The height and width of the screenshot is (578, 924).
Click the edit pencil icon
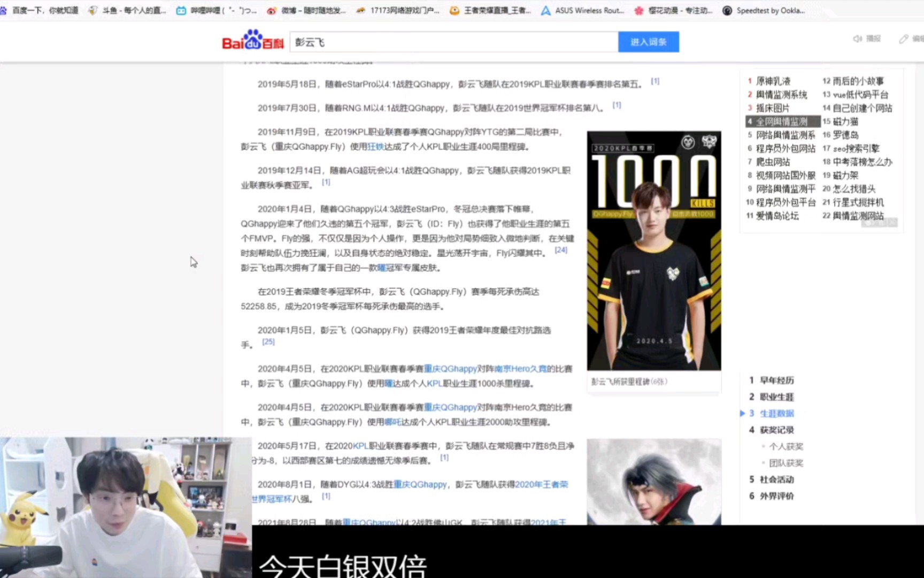click(904, 39)
